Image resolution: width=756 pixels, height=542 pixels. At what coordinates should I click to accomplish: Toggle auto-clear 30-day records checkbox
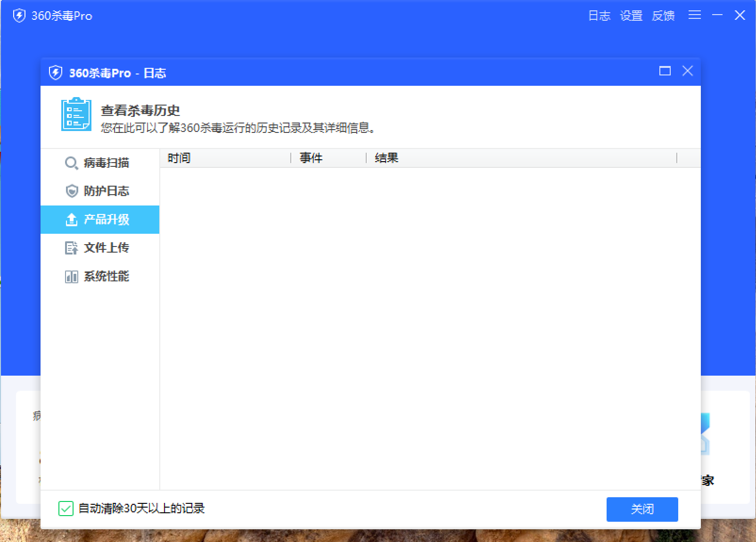click(66, 509)
